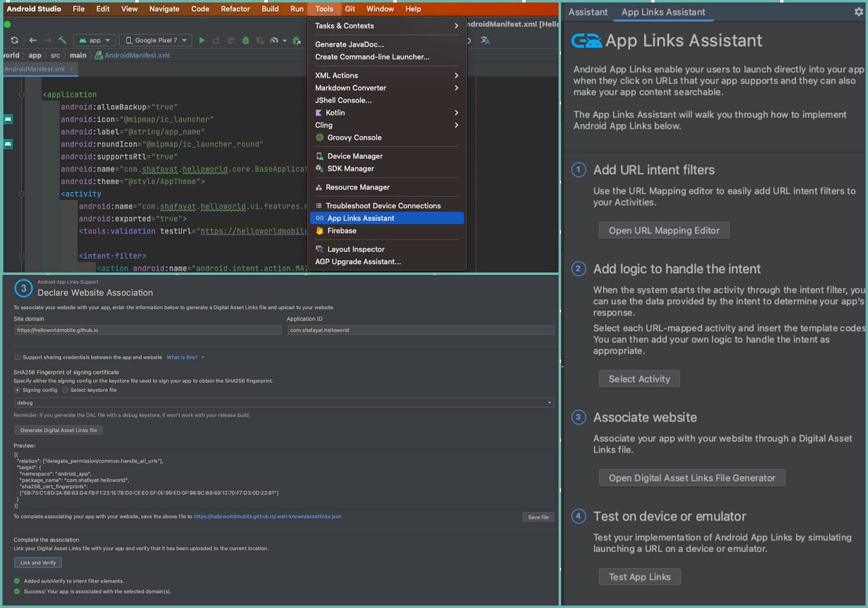Click the Device Manager menu icon

319,156
